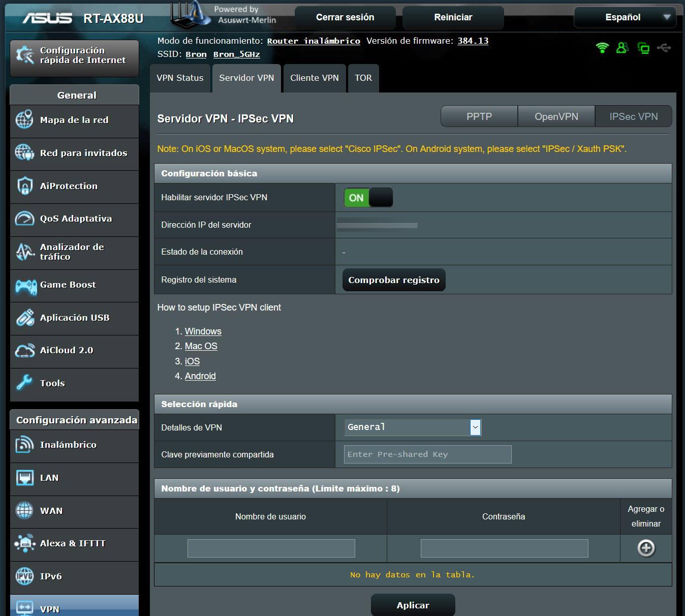
Task: Add user with the plus icon
Action: coord(646,548)
